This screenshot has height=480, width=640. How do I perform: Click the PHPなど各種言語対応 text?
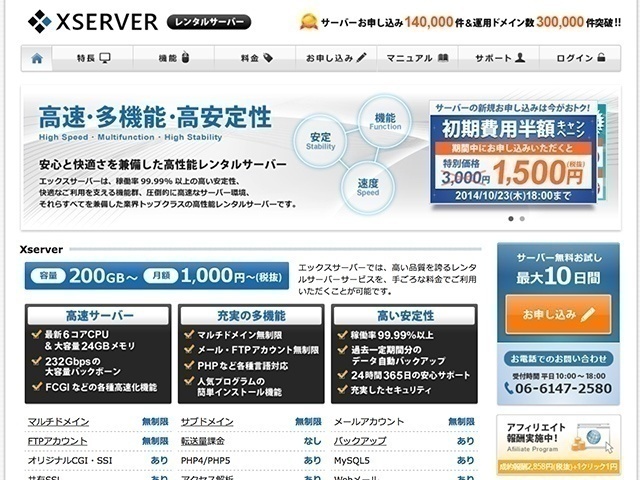click(x=242, y=366)
